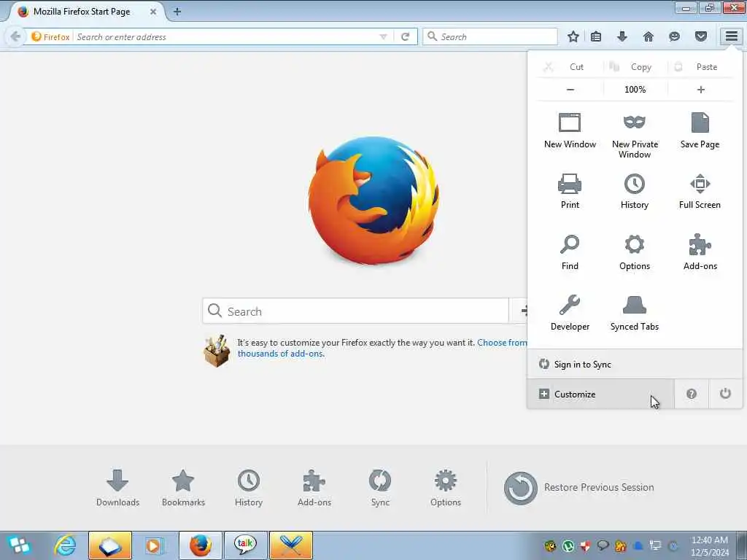Screen dimensions: 747x560
Task: Click the back arrow button
Action: 15,36
